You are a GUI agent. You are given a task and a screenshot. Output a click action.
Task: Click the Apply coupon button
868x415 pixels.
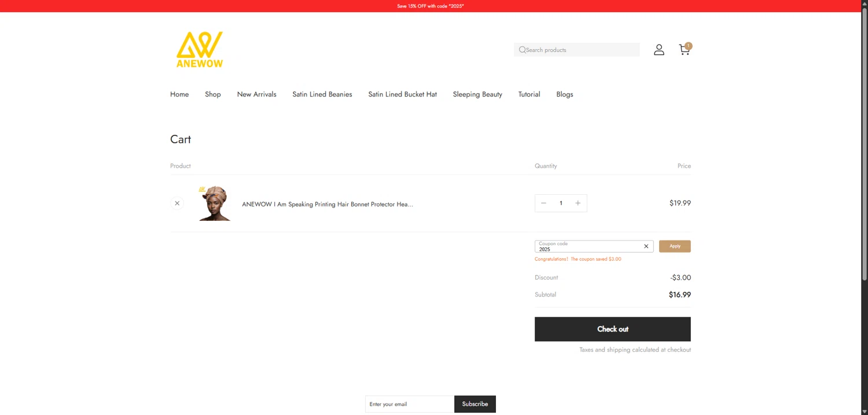[x=675, y=246]
